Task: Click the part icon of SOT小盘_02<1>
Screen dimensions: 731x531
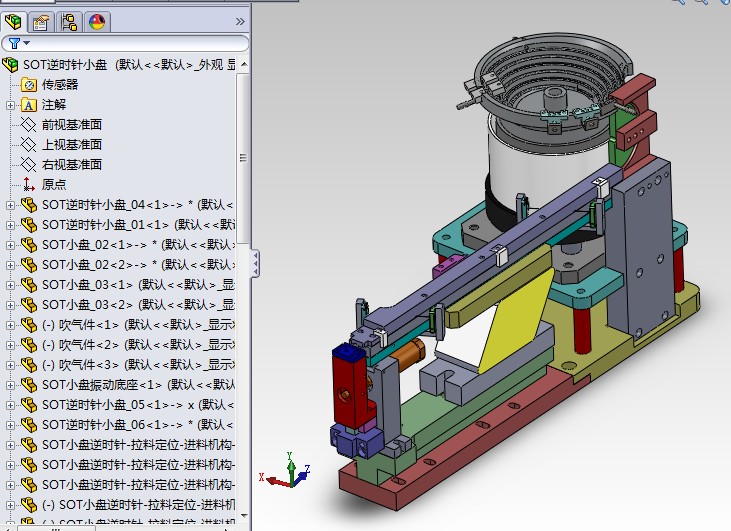Action: point(29,245)
